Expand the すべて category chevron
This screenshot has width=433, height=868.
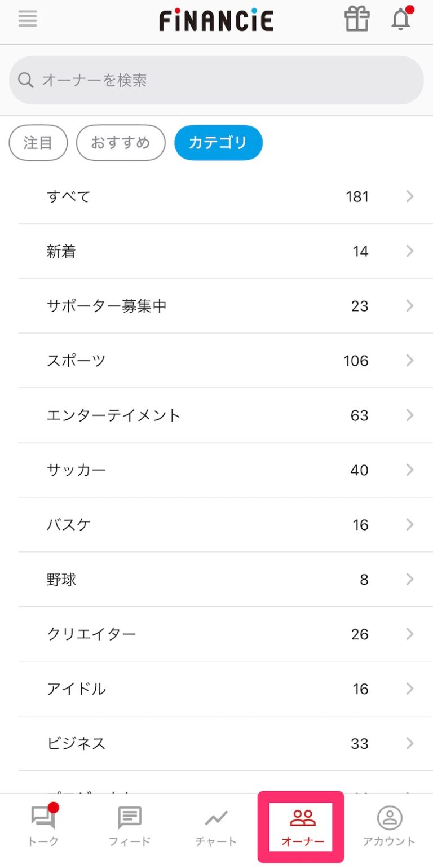pyautogui.click(x=410, y=196)
